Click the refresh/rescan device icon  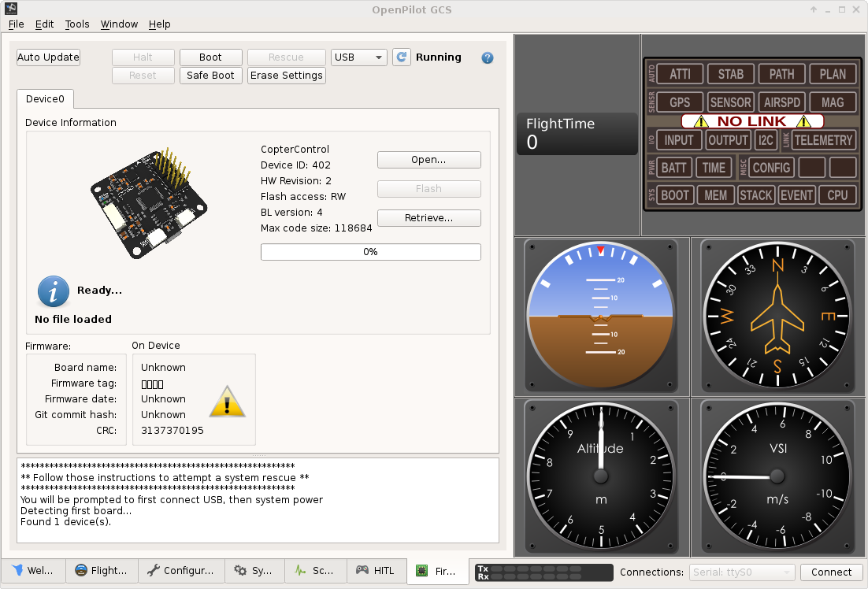(x=402, y=57)
